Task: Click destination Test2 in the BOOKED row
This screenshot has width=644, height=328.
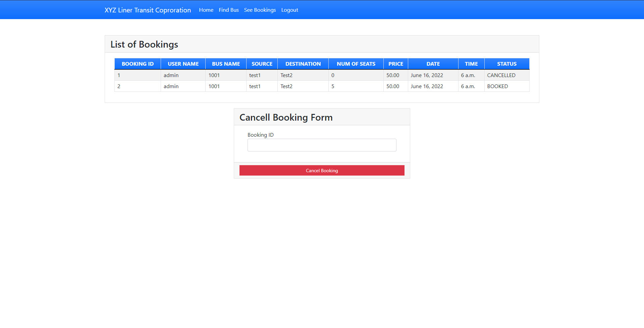Action: pyautogui.click(x=303, y=86)
